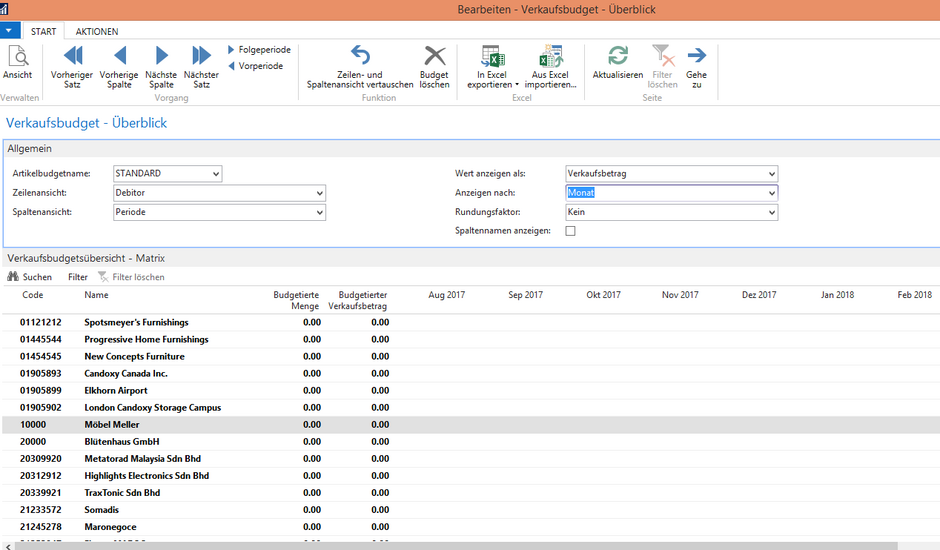Open Spaltenansicht Periode dropdown
The height and width of the screenshot is (550, 940).
pyautogui.click(x=320, y=212)
